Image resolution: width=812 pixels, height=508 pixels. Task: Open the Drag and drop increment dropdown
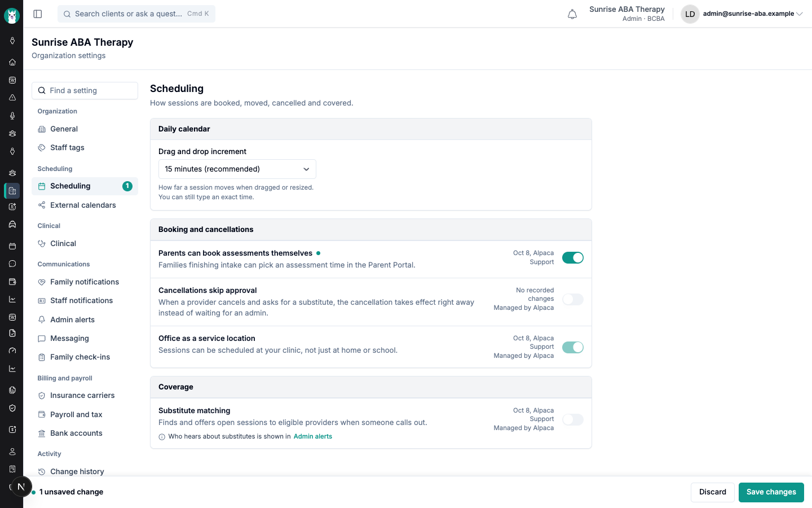tap(237, 169)
